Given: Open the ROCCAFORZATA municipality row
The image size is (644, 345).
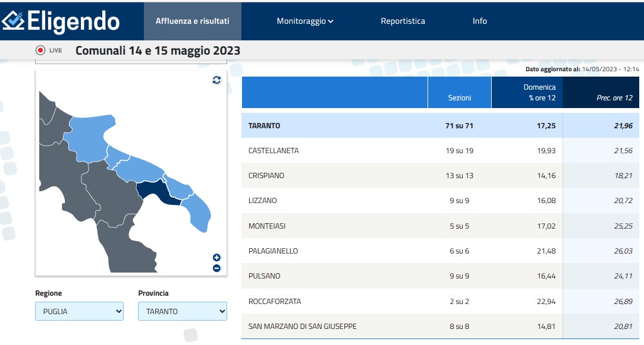Looking at the screenshot, I should pos(275,302).
